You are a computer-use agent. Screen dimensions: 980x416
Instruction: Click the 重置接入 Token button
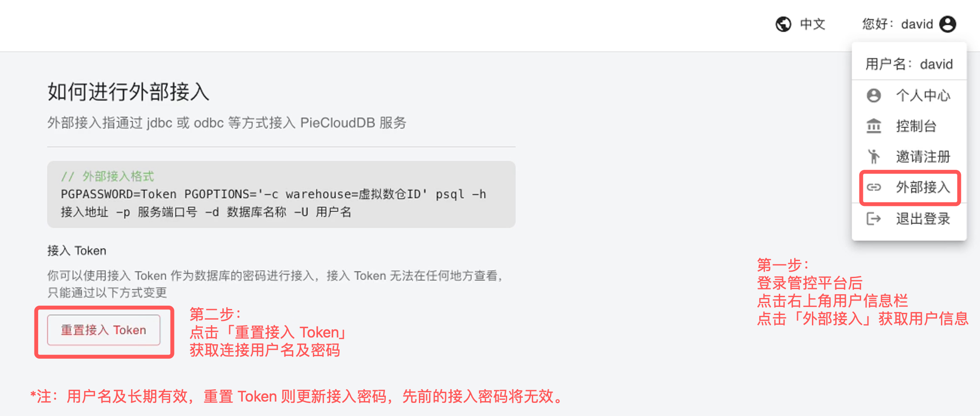104,330
